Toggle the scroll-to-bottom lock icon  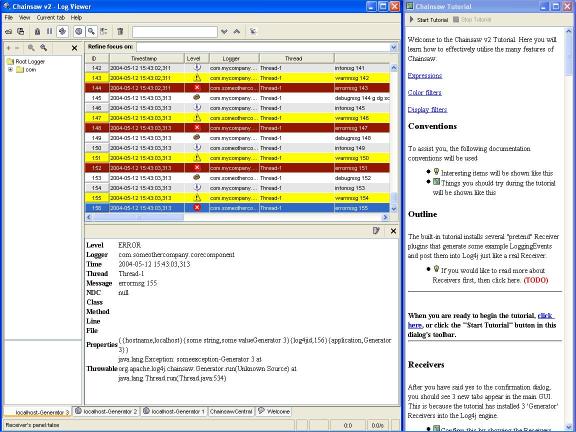(x=37, y=32)
